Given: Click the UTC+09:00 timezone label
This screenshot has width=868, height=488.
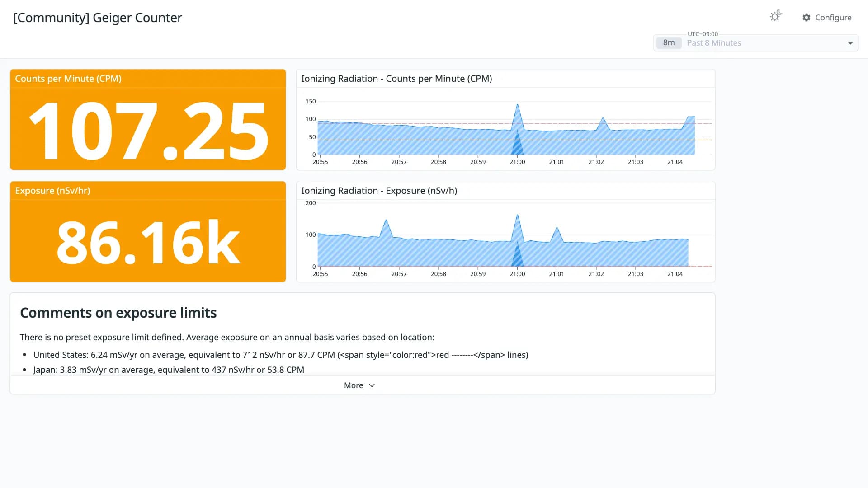Looking at the screenshot, I should (703, 34).
